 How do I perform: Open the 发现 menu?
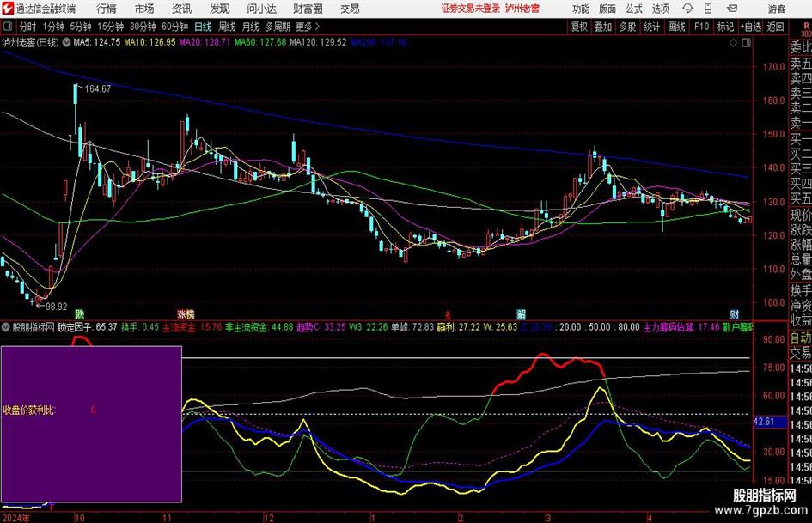tap(220, 9)
